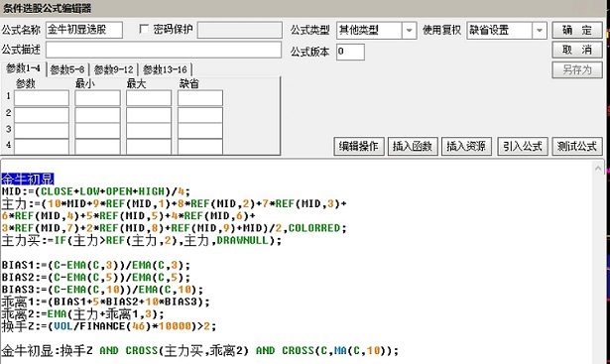Click the 乖离1 definition line
The image size is (610, 364).
(105, 302)
